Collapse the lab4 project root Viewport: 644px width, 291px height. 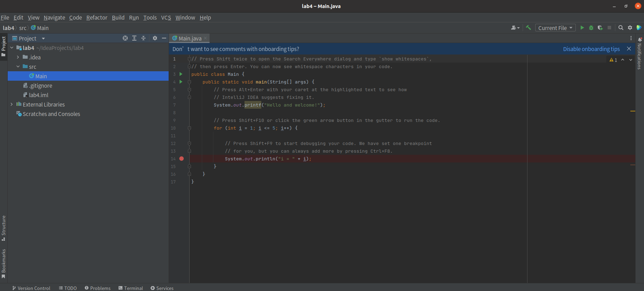pyautogui.click(x=12, y=48)
